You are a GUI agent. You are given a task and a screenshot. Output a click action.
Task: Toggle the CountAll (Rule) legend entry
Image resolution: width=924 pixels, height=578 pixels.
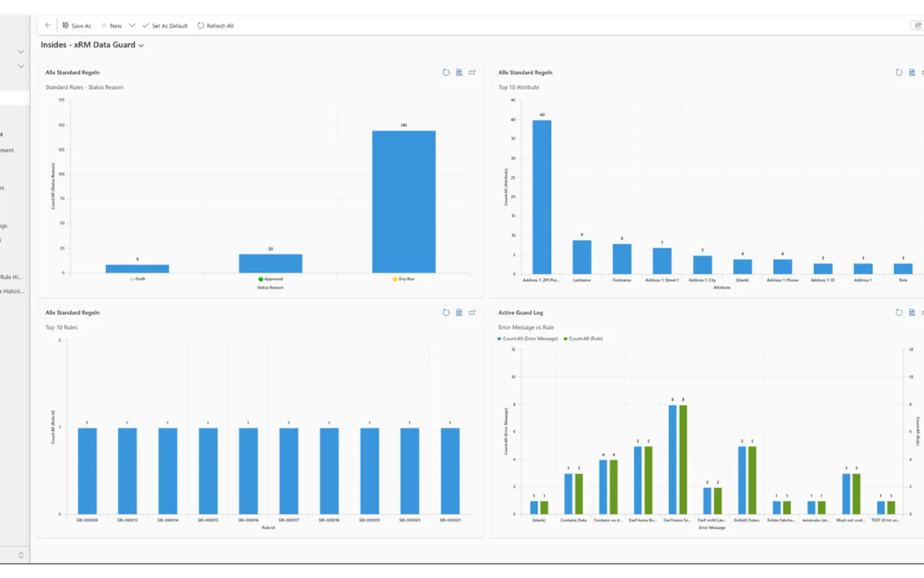(583, 339)
